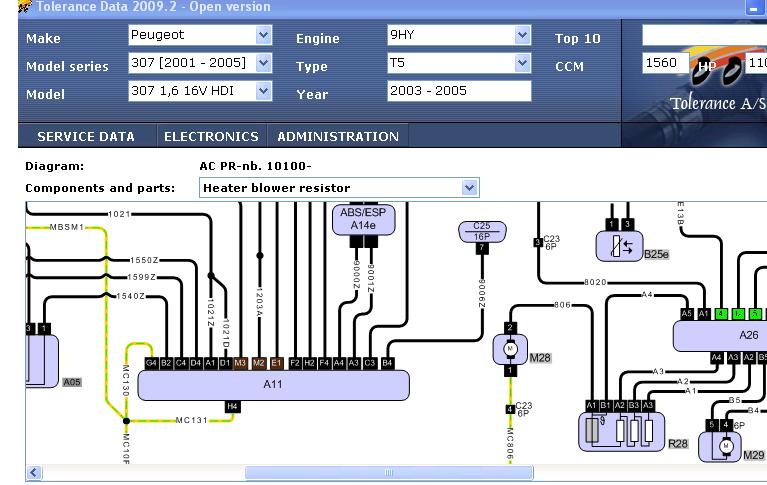This screenshot has width=767, height=485.
Task: Expand the Model series dropdown arrow
Action: tap(263, 63)
